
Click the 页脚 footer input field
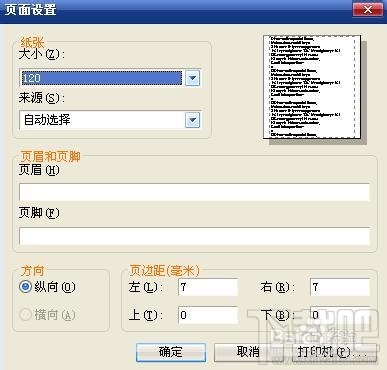point(194,236)
